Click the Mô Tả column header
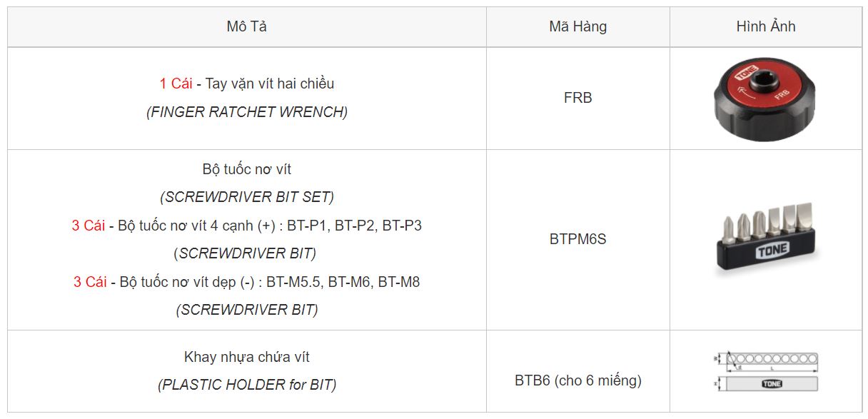 [247, 26]
